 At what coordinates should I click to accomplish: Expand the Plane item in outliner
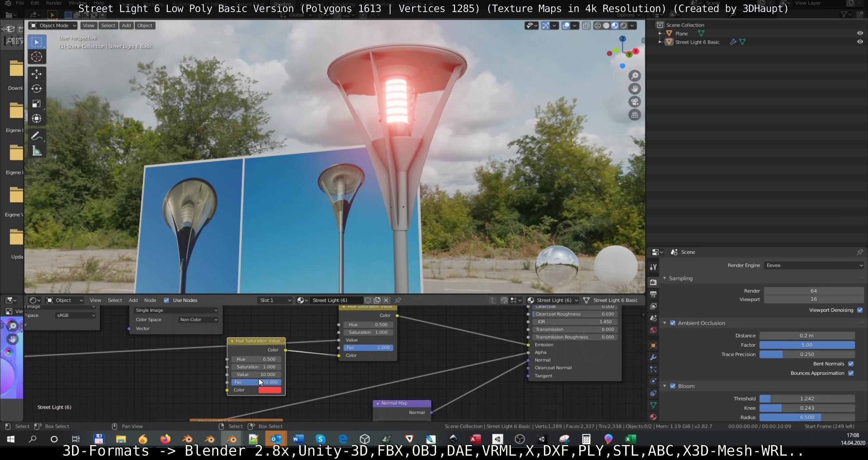(660, 34)
